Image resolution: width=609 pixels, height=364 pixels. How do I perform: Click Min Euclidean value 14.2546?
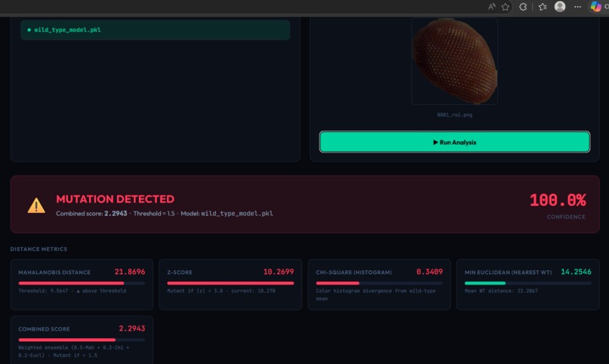[576, 272]
